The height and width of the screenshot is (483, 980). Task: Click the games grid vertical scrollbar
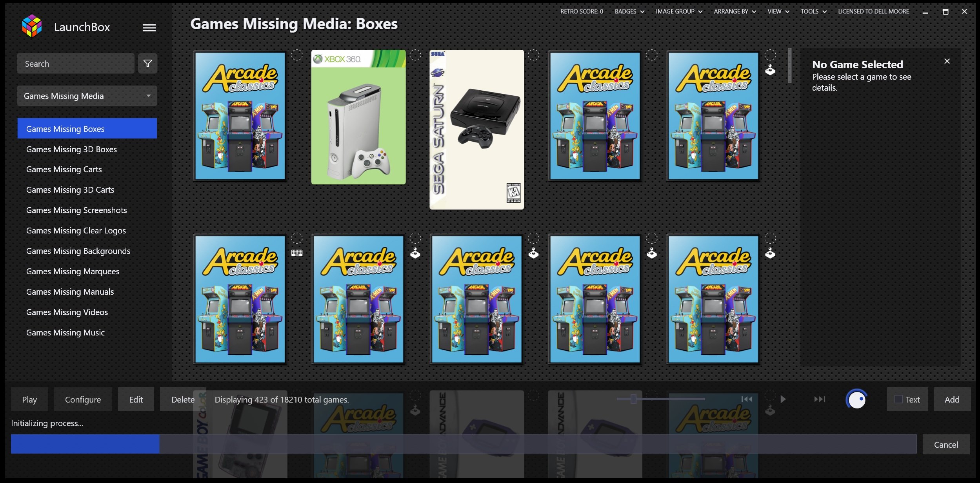click(x=789, y=66)
